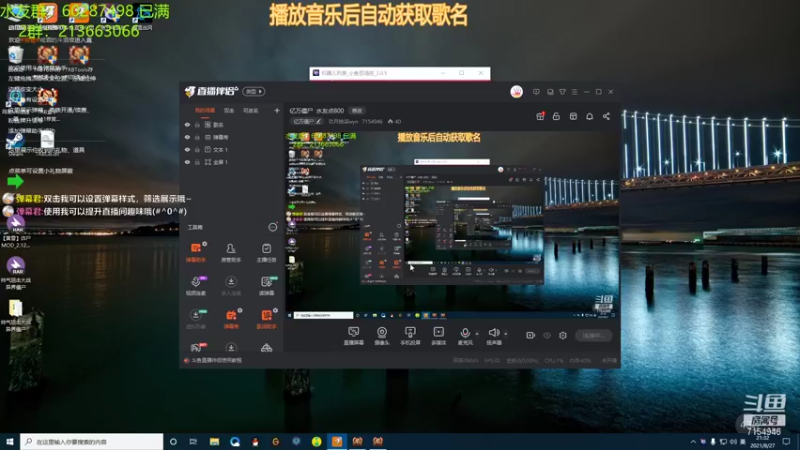Open the 主播任务 tool

click(x=266, y=253)
